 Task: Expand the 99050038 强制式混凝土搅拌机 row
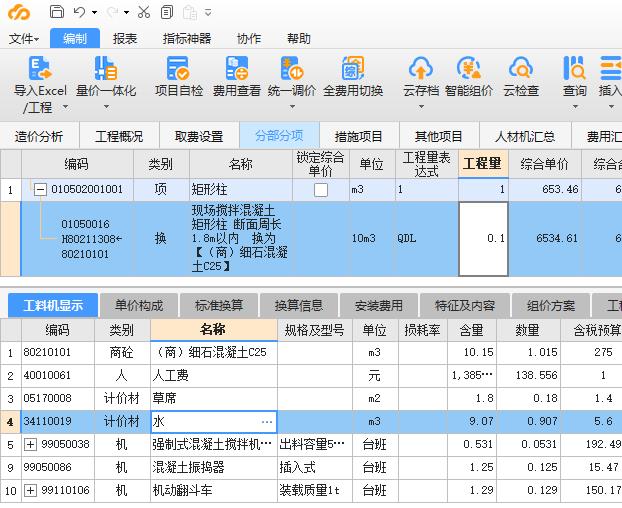click(x=30, y=445)
